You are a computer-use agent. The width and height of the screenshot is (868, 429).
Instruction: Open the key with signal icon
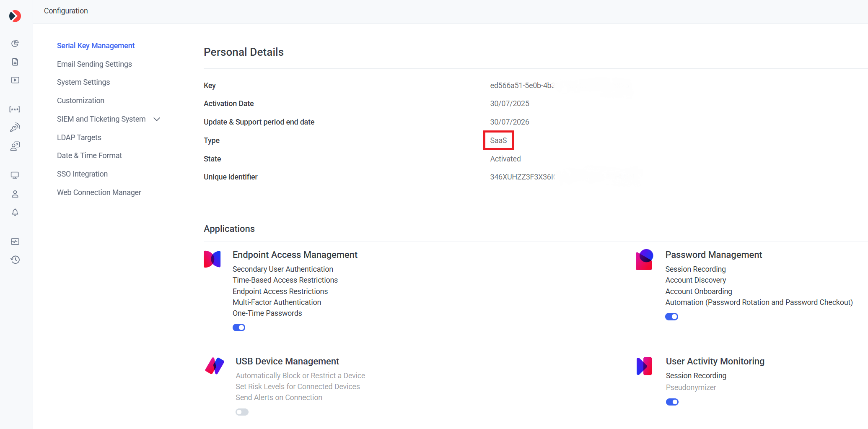pyautogui.click(x=15, y=127)
